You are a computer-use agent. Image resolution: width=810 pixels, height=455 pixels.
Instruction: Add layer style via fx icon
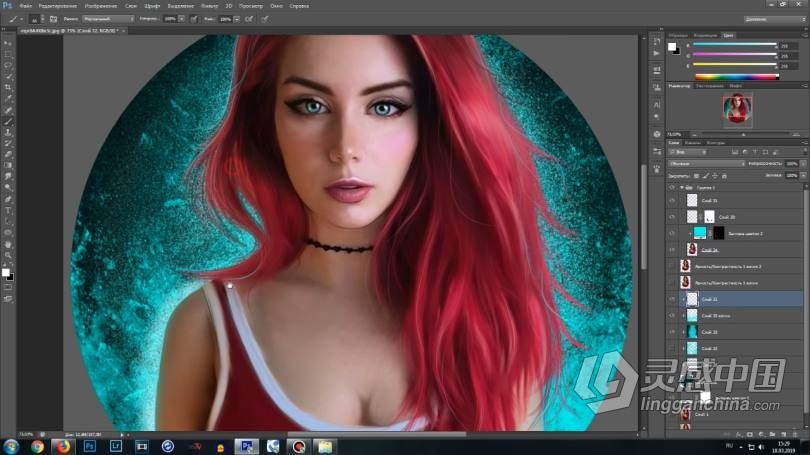point(739,435)
